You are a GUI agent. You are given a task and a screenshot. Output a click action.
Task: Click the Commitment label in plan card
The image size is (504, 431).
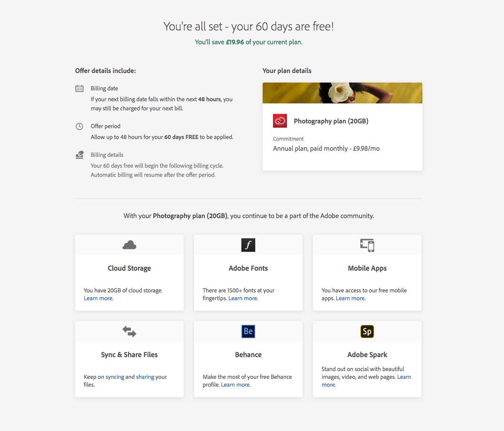coord(288,139)
